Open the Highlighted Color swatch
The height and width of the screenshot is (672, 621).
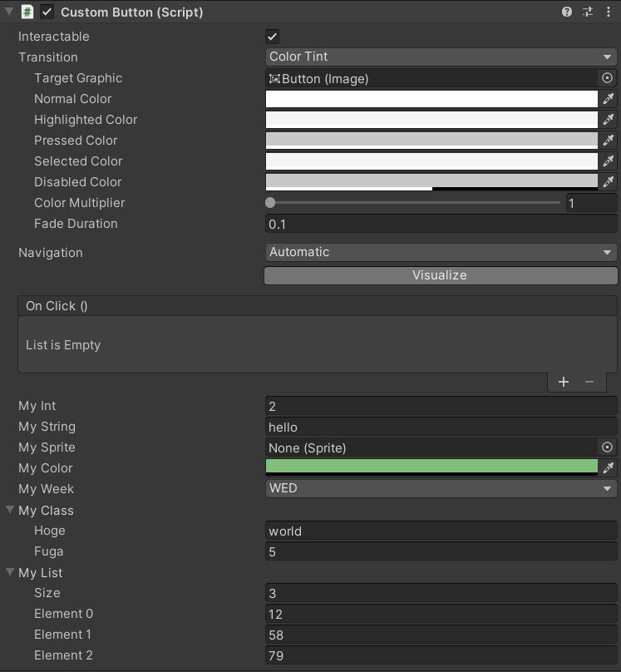click(431, 120)
